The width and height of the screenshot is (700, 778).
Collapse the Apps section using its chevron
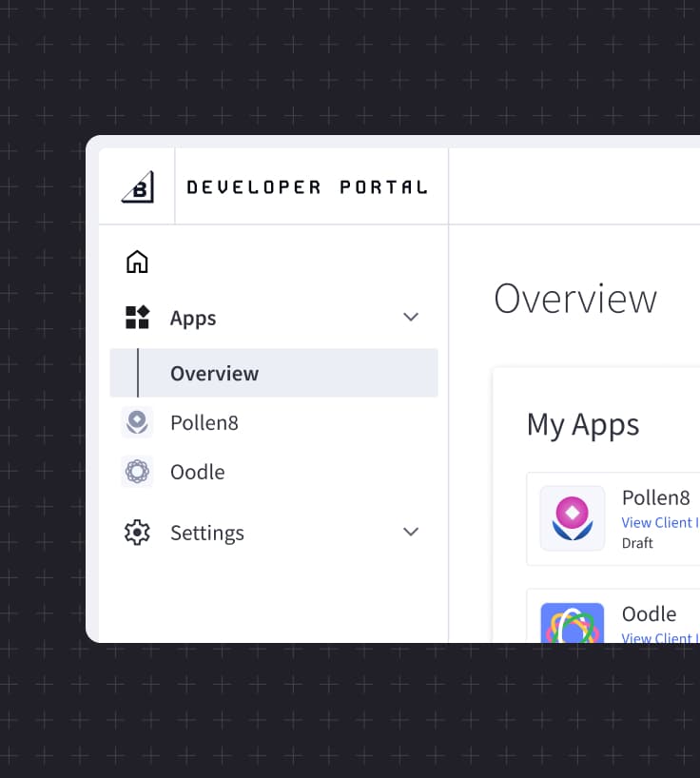tap(411, 318)
